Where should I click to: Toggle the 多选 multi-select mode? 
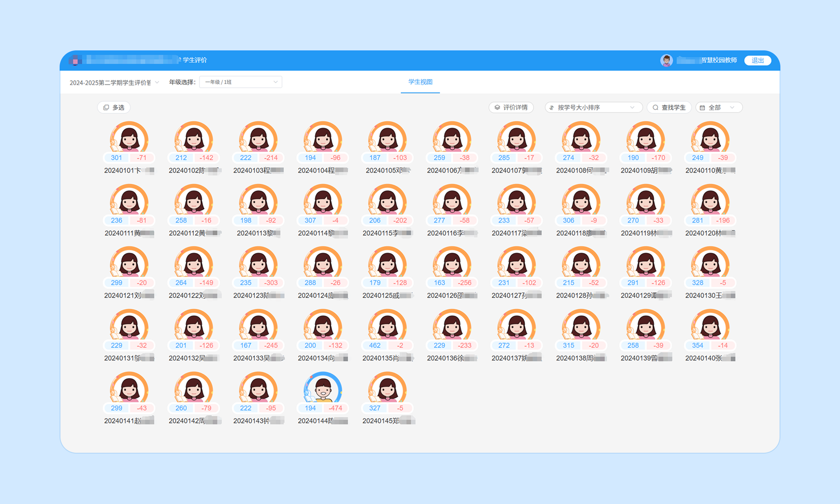click(114, 108)
